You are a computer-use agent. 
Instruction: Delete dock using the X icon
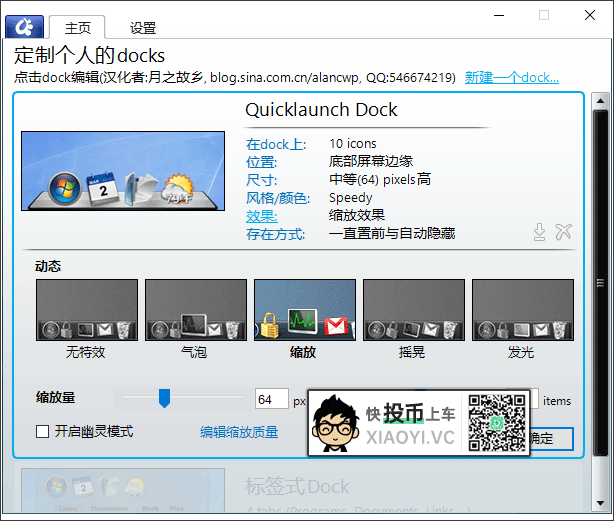pos(563,232)
